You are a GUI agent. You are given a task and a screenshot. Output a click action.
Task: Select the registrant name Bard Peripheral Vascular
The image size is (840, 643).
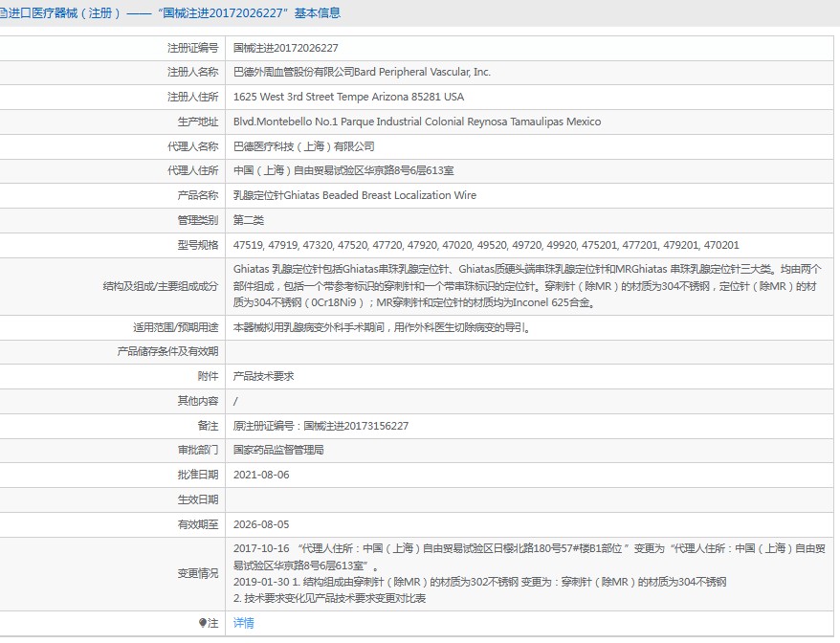pyautogui.click(x=362, y=72)
